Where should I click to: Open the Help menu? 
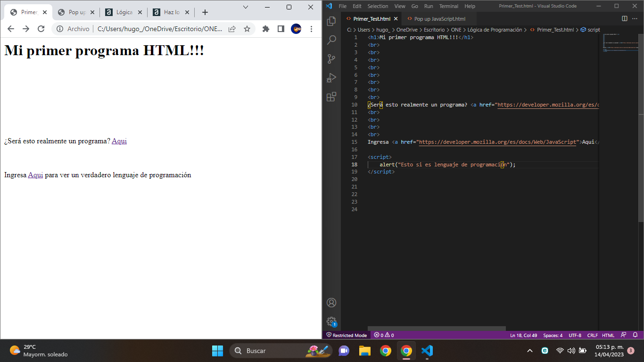click(x=470, y=6)
